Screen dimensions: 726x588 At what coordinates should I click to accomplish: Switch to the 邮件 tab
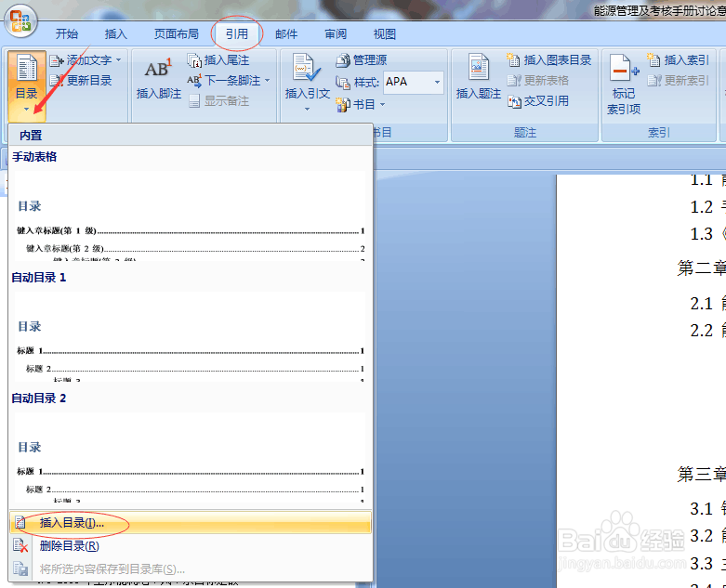click(286, 33)
